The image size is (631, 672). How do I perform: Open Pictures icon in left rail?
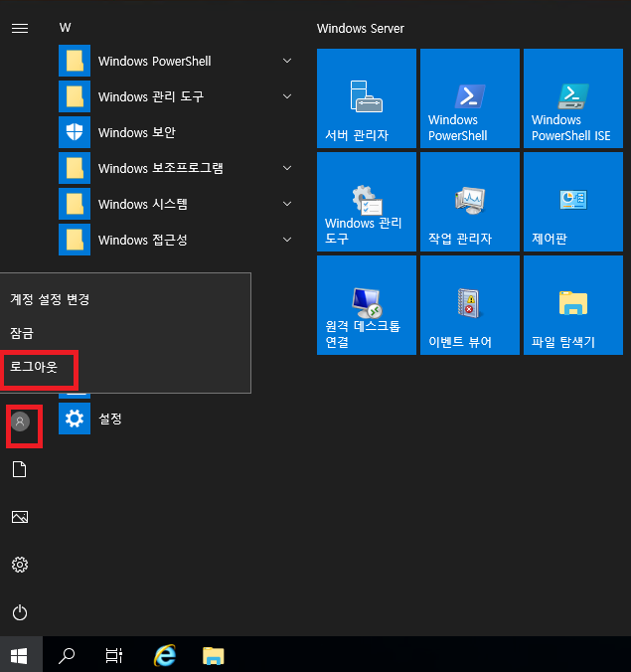point(20,517)
